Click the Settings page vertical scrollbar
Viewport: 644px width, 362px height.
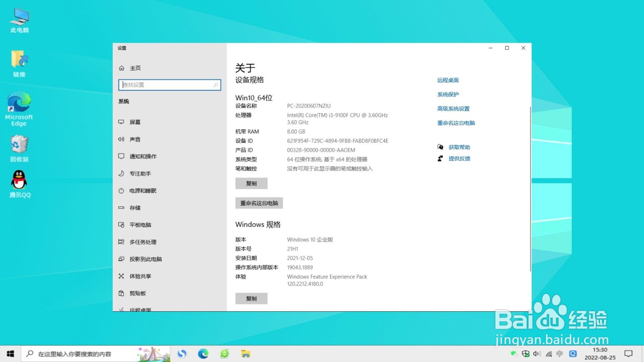(530, 189)
